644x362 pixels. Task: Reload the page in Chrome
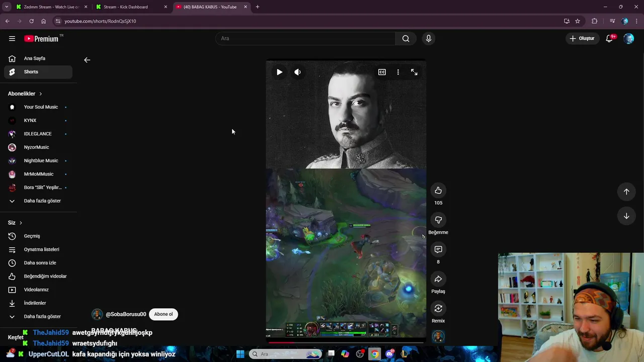(x=31, y=21)
